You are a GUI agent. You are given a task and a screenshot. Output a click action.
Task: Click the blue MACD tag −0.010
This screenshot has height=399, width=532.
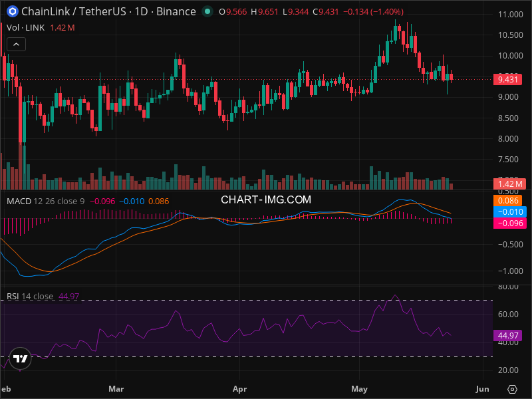pos(510,211)
